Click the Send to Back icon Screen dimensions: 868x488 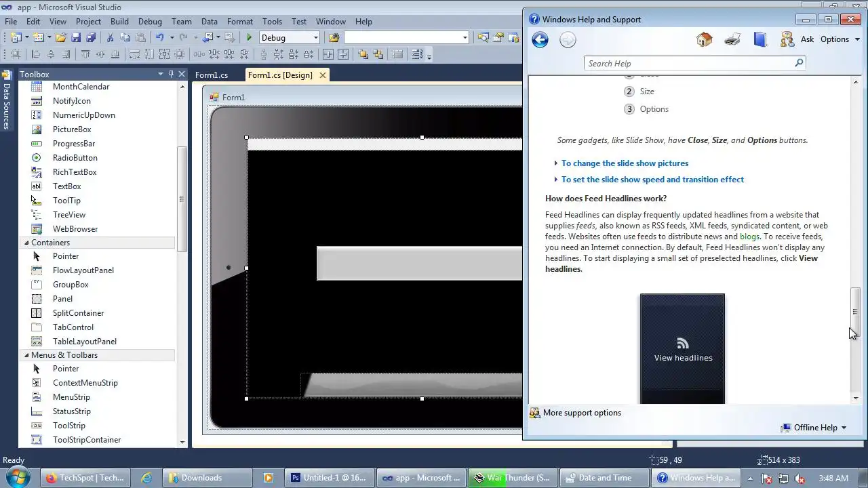click(x=378, y=54)
